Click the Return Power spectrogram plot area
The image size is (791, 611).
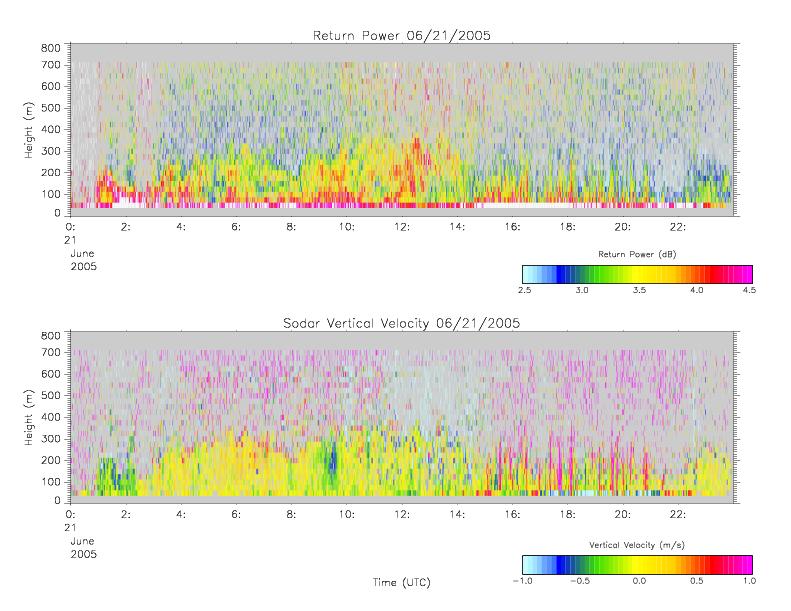tap(402, 130)
